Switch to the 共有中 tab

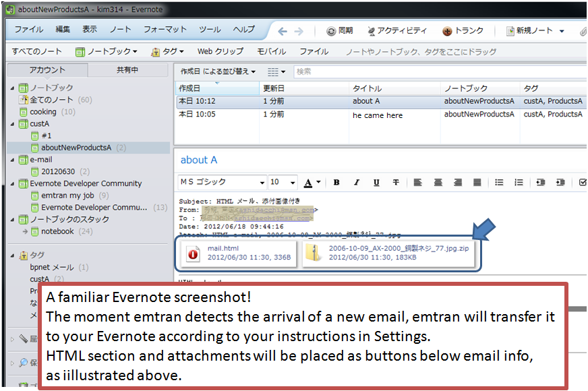(x=127, y=70)
